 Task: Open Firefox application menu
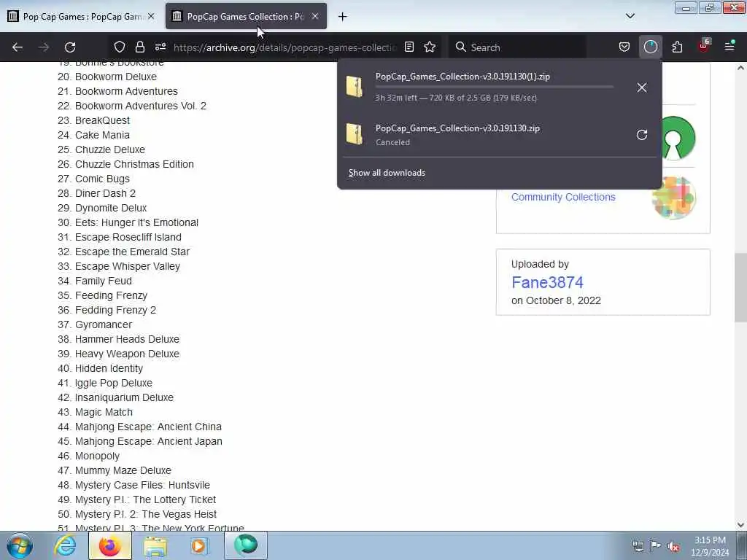click(x=729, y=46)
